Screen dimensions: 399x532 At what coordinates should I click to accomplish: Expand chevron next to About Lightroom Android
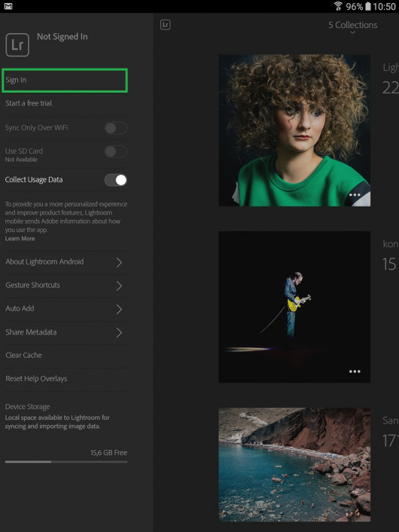pyautogui.click(x=119, y=262)
